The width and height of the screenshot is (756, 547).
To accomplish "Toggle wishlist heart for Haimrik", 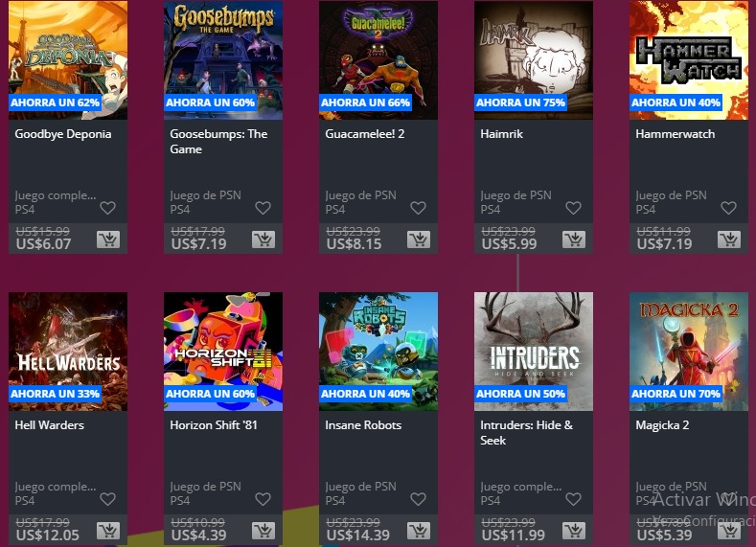I will (x=574, y=208).
